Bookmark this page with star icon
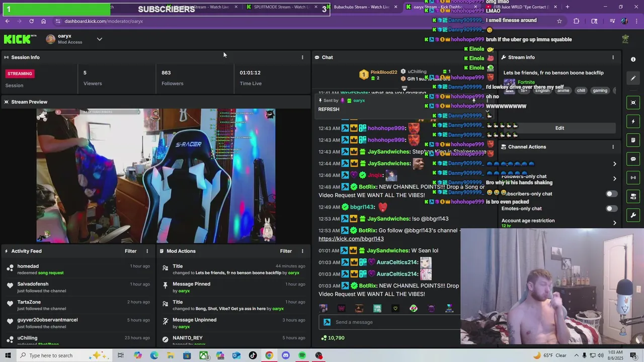The width and height of the screenshot is (644, 362). click(559, 21)
